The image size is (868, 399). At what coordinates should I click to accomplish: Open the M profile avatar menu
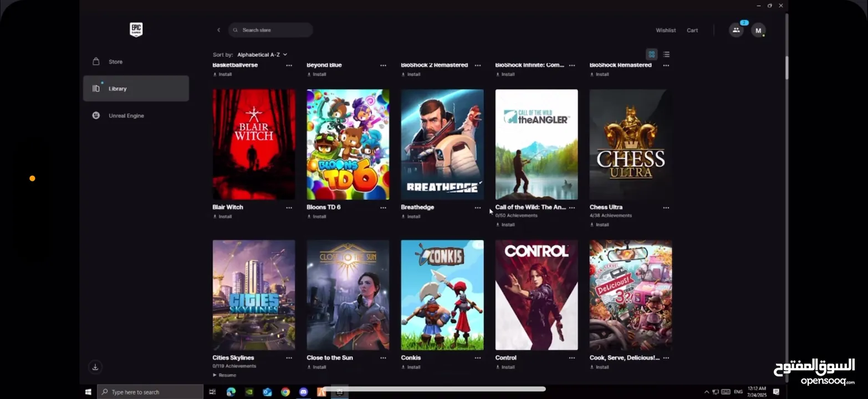pyautogui.click(x=758, y=30)
